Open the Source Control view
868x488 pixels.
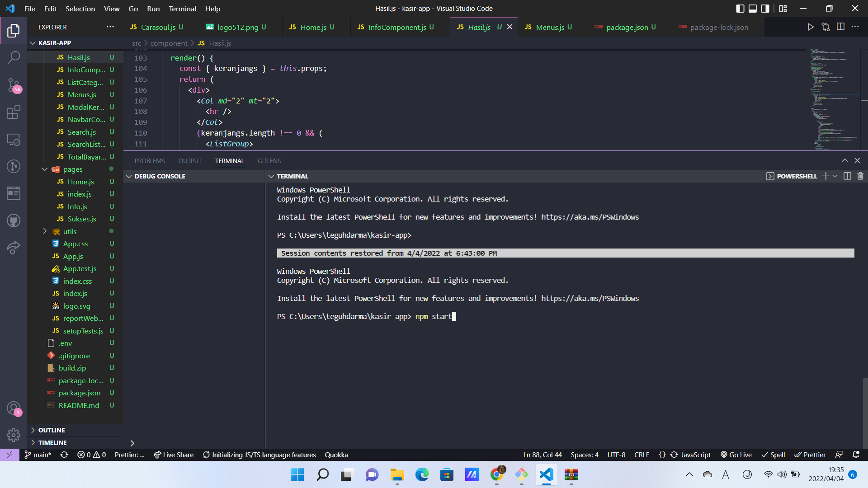click(14, 85)
